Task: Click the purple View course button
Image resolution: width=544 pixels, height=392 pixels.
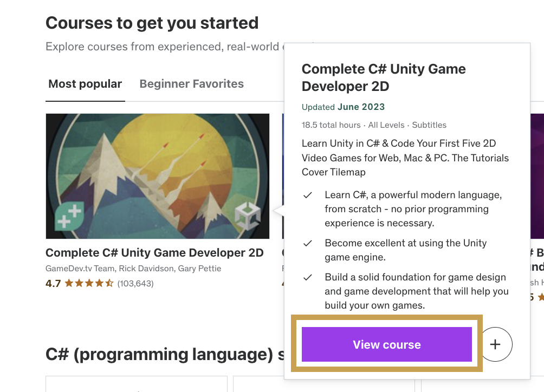Action: pos(386,344)
